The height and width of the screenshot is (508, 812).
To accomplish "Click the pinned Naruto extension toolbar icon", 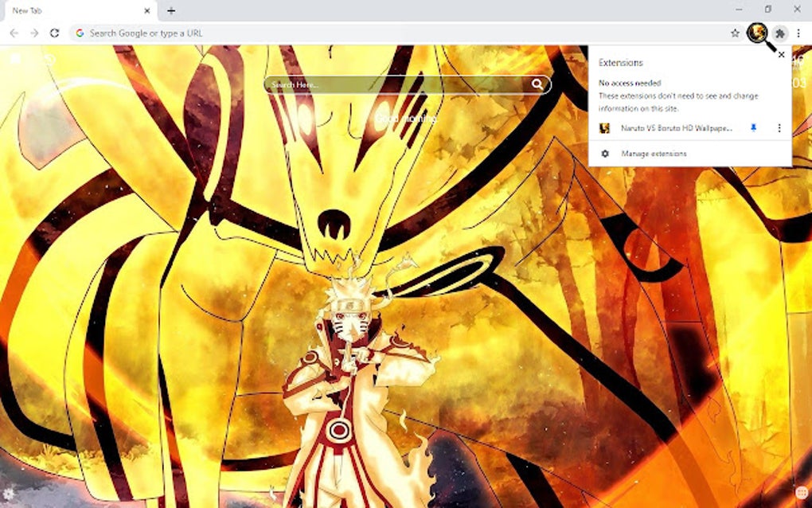I will coord(756,33).
